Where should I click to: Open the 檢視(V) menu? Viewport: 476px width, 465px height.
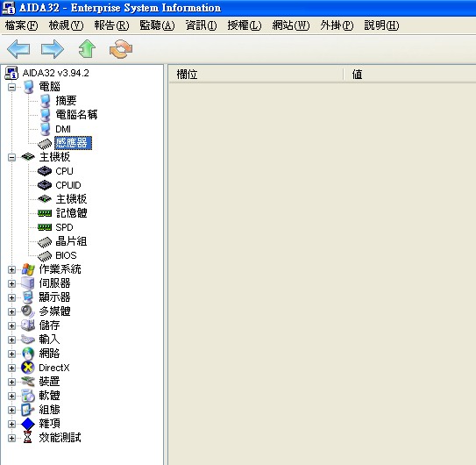click(66, 25)
